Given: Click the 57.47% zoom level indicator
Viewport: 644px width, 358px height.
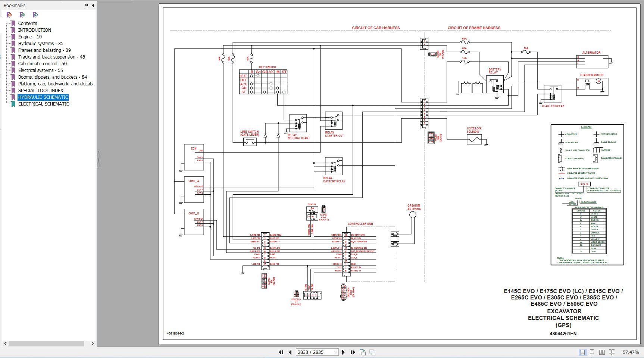Looking at the screenshot, I should (x=631, y=352).
